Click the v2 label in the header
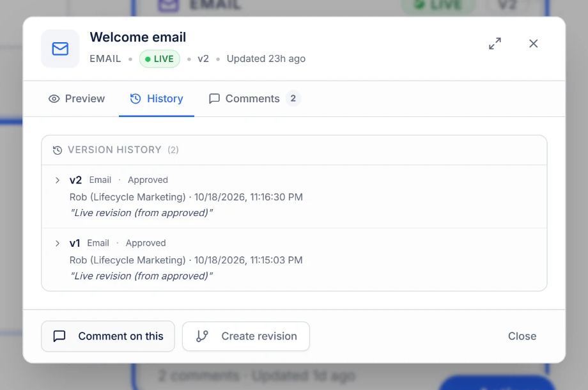Image resolution: width=588 pixels, height=390 pixels. (x=203, y=59)
